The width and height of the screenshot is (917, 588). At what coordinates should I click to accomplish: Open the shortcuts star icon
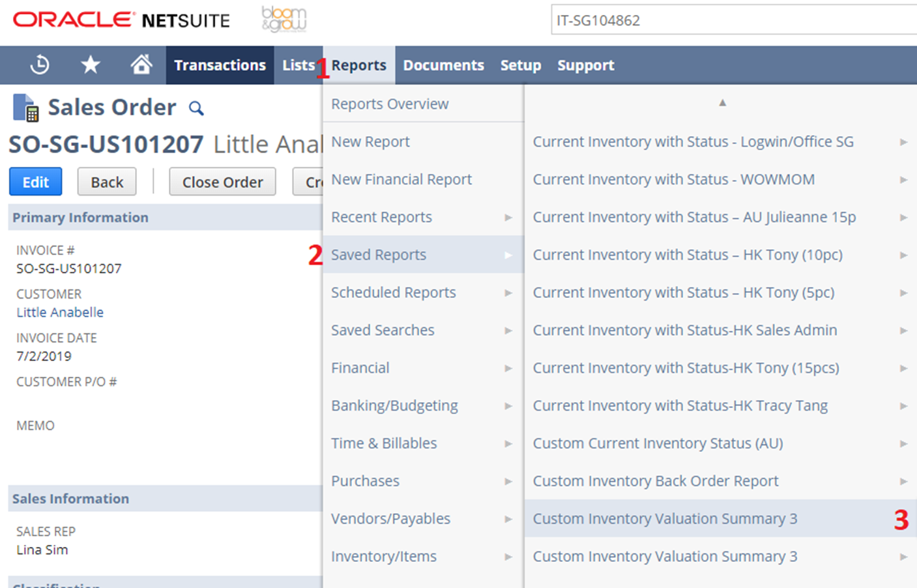tap(91, 65)
